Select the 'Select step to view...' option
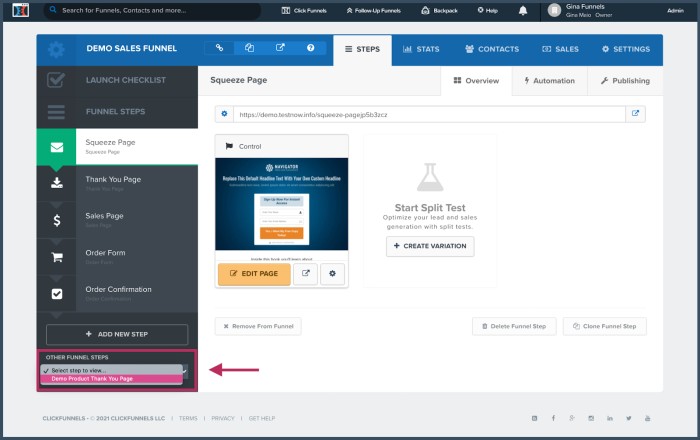Screen dimensions: 700x440 112,370
